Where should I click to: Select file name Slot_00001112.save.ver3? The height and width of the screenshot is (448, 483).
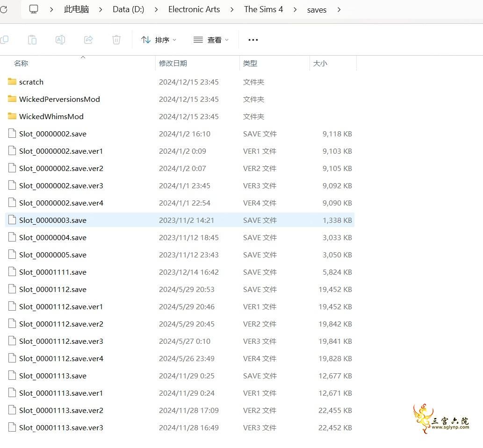pos(61,341)
